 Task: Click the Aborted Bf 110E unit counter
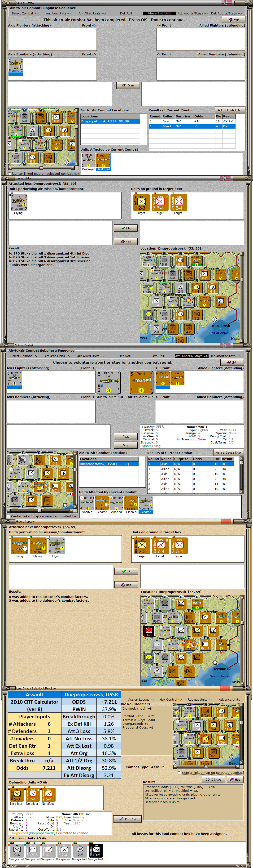click(87, 503)
